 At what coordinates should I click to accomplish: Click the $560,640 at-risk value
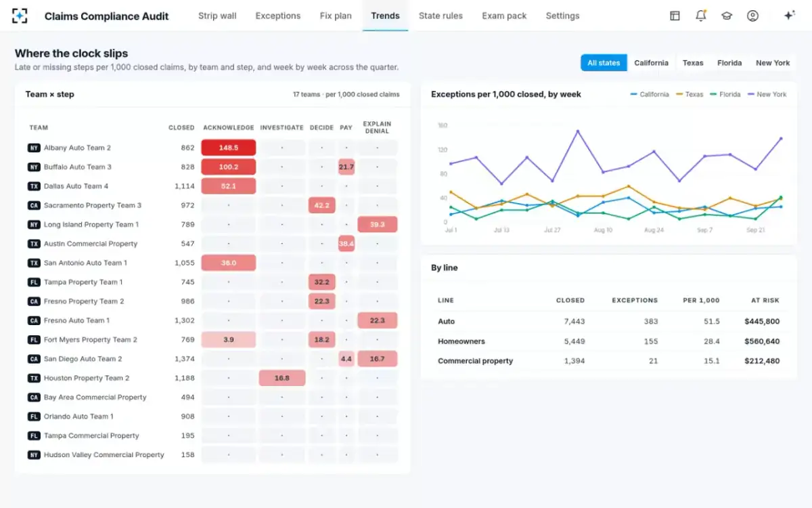pyautogui.click(x=762, y=341)
